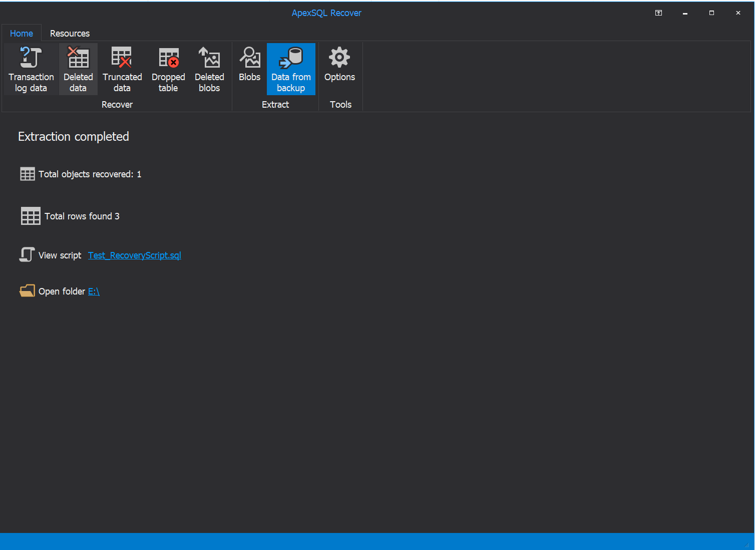Open the Blobs extraction tool
This screenshot has height=550, width=756.
pyautogui.click(x=249, y=65)
